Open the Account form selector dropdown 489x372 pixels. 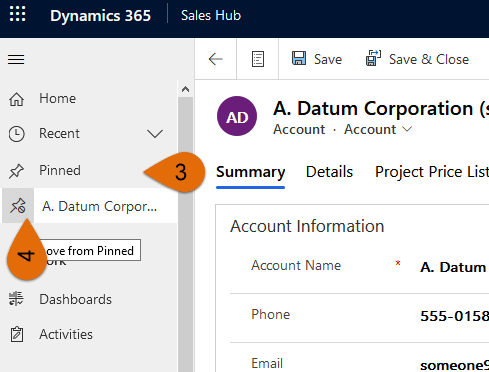pos(378,129)
